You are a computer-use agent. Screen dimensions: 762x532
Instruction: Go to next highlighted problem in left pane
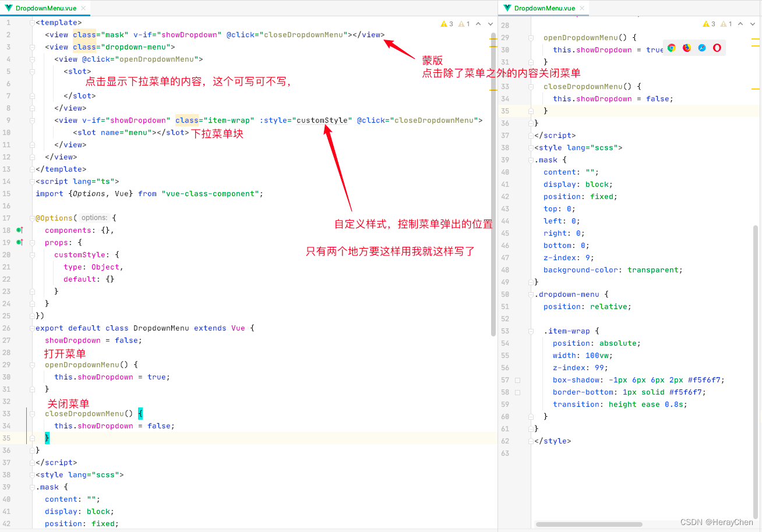(x=491, y=24)
